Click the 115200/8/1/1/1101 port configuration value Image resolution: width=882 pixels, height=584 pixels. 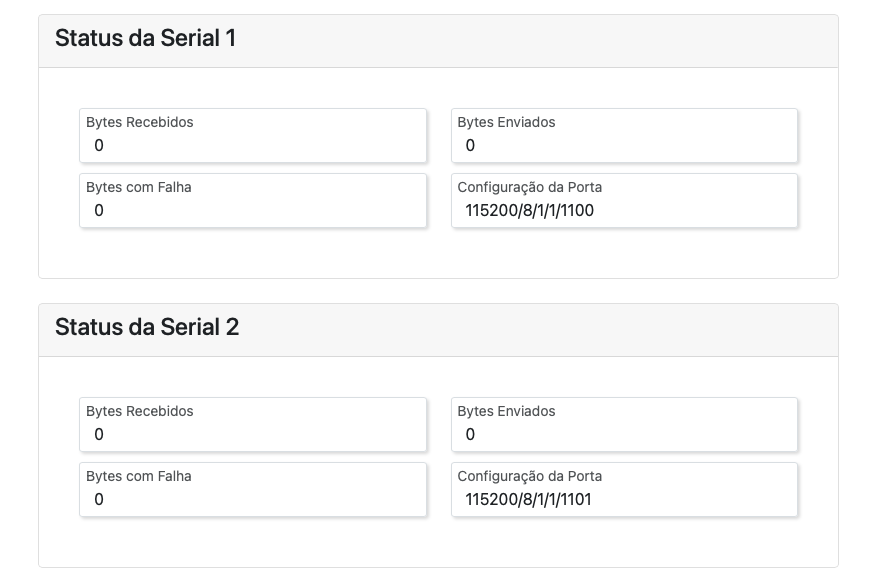(529, 500)
